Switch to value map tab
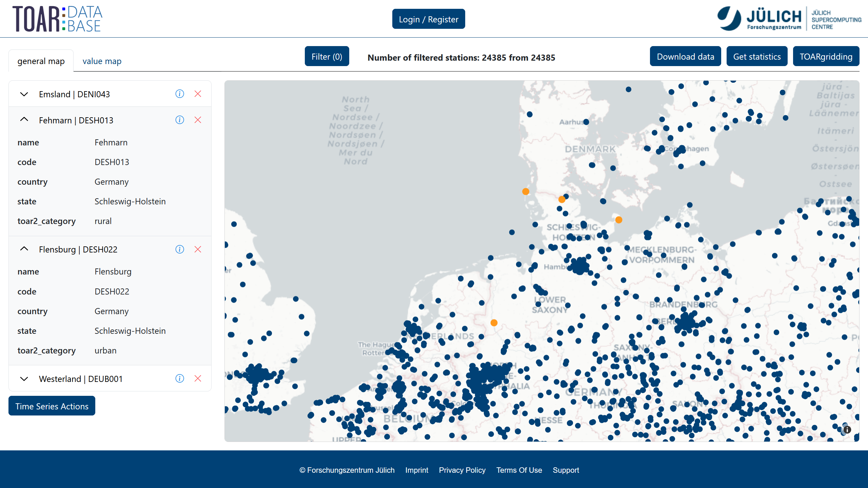 102,61
